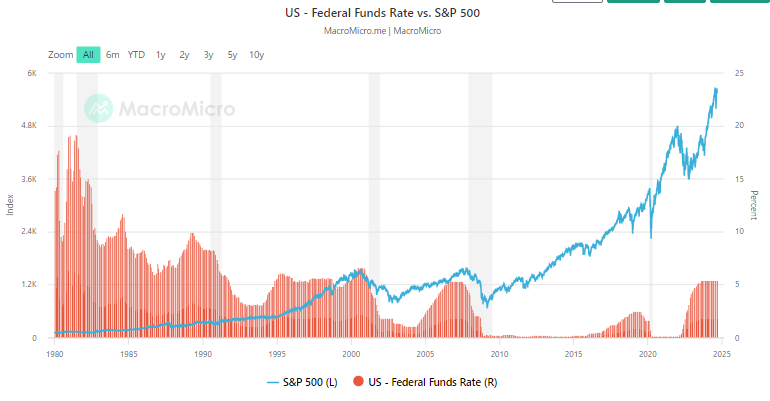Screen dimensions: 770x401
Task: Hide the US - Federal Funds Rate (R) series label
Action: pyautogui.click(x=434, y=383)
